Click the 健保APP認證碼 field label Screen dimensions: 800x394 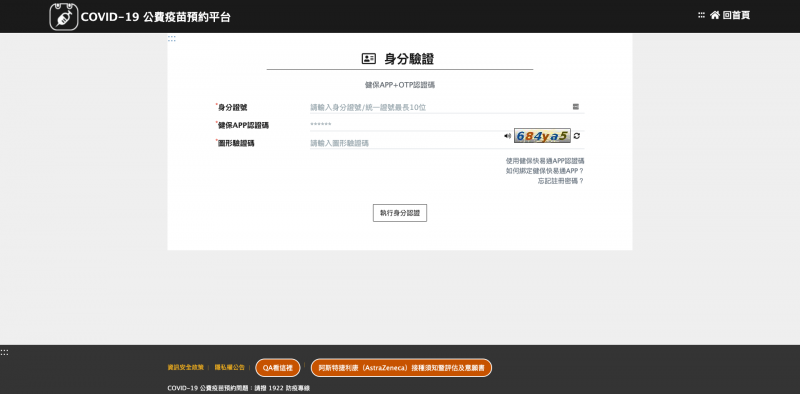pos(243,126)
